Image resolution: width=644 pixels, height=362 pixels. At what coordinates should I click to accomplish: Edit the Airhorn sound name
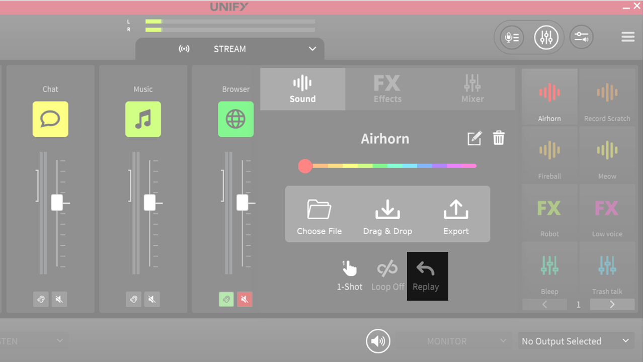pyautogui.click(x=474, y=138)
